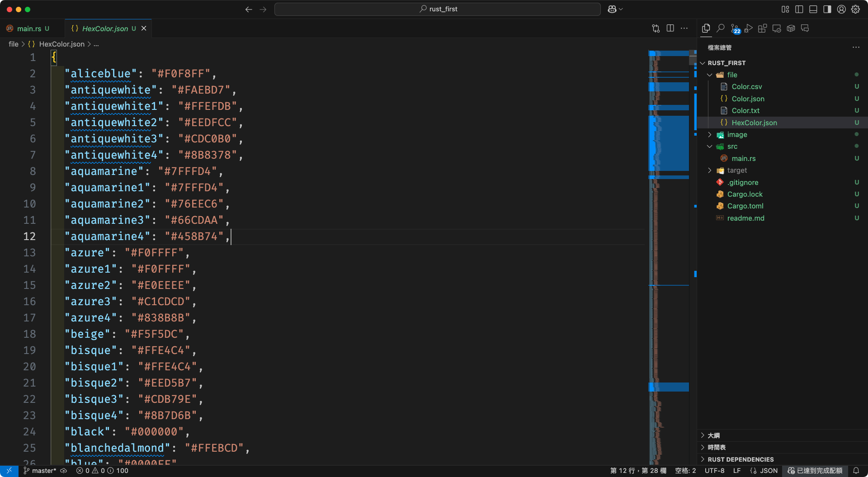Click the master* branch in status bar

pyautogui.click(x=40, y=471)
